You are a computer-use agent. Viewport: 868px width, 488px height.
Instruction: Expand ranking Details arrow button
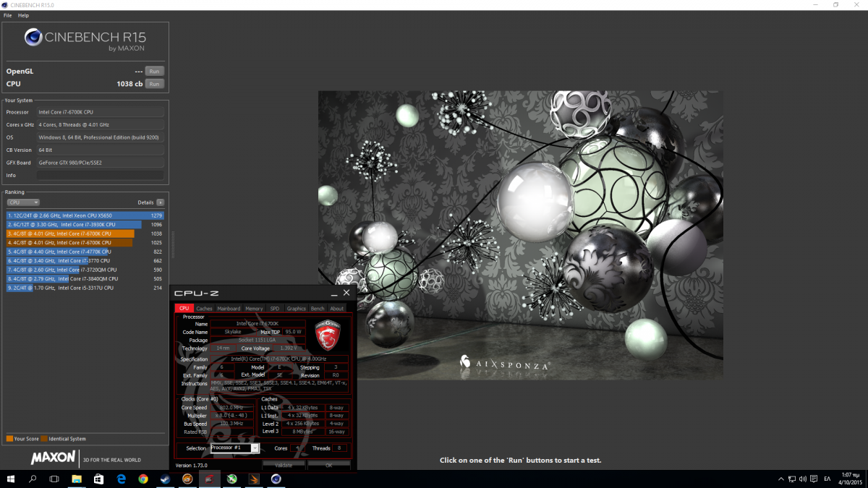coord(160,202)
